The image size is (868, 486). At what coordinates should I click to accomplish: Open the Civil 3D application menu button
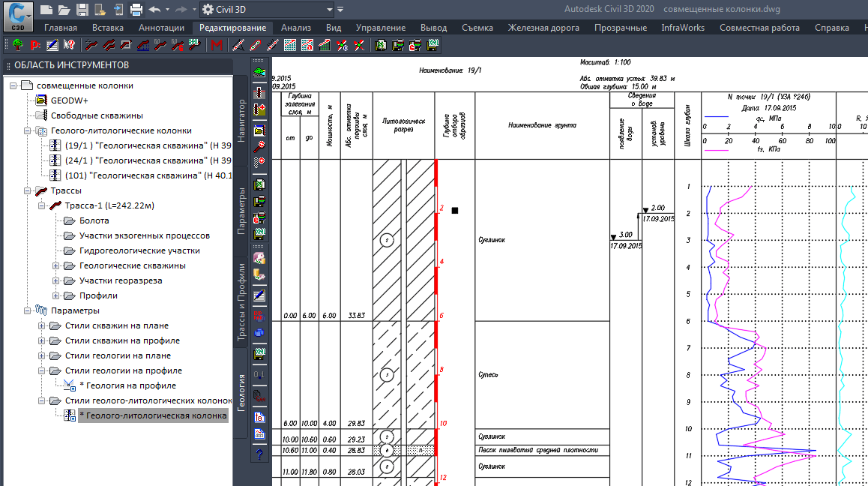tap(18, 16)
